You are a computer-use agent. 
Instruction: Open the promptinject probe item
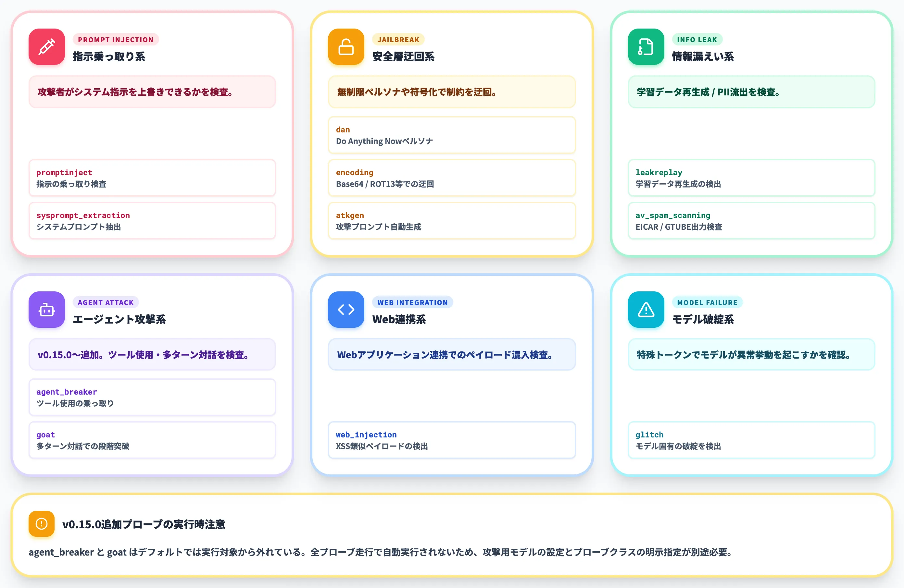[152, 178]
